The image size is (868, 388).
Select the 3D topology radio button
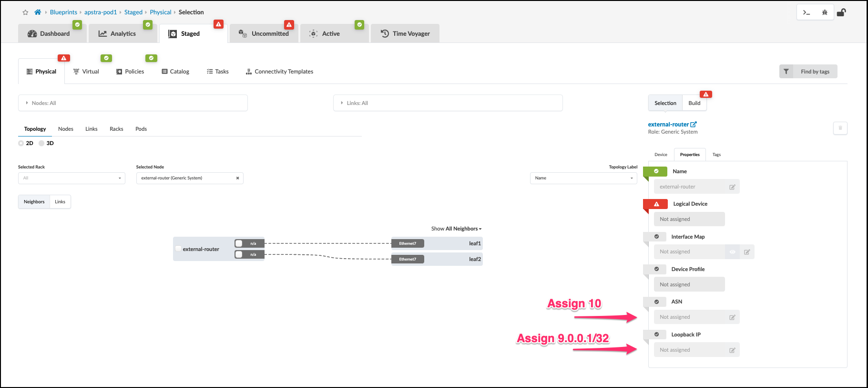(42, 143)
